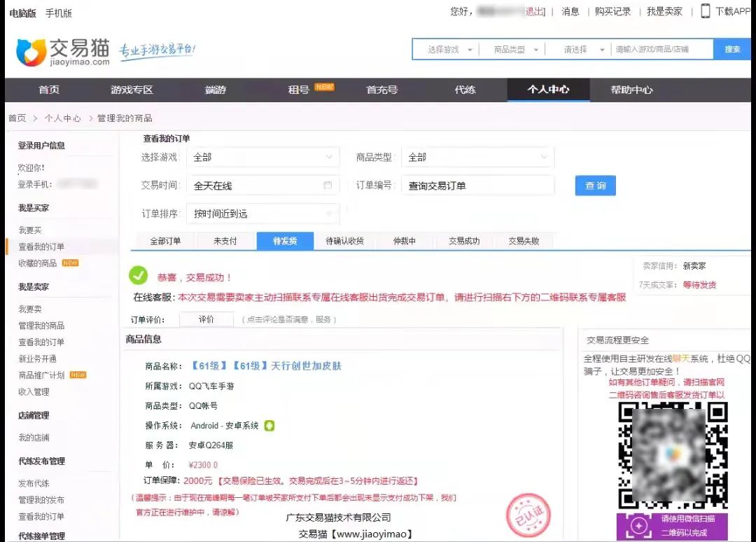Click the 下载APP link
Viewport: 756px width, 542px height.
pyautogui.click(x=733, y=12)
